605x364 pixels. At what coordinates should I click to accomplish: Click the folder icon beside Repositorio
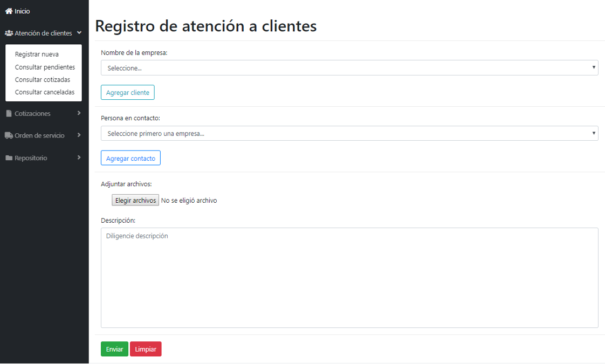pyautogui.click(x=9, y=159)
